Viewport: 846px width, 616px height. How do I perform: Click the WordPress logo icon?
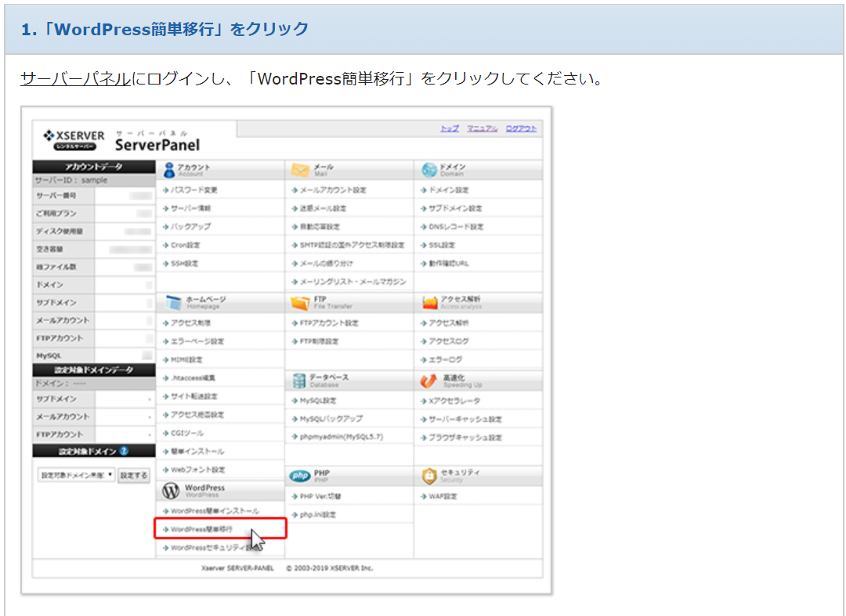[170, 491]
